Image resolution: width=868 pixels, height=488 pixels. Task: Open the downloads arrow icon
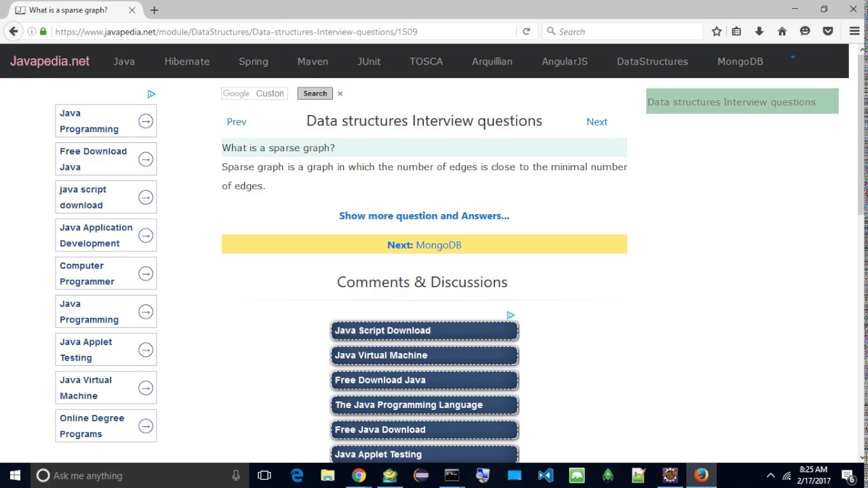coord(759,31)
